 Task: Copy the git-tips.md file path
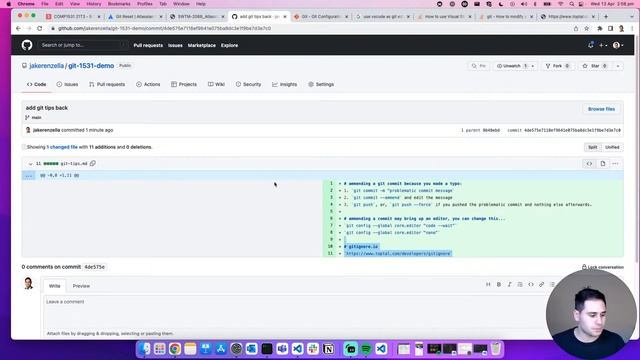click(93, 163)
